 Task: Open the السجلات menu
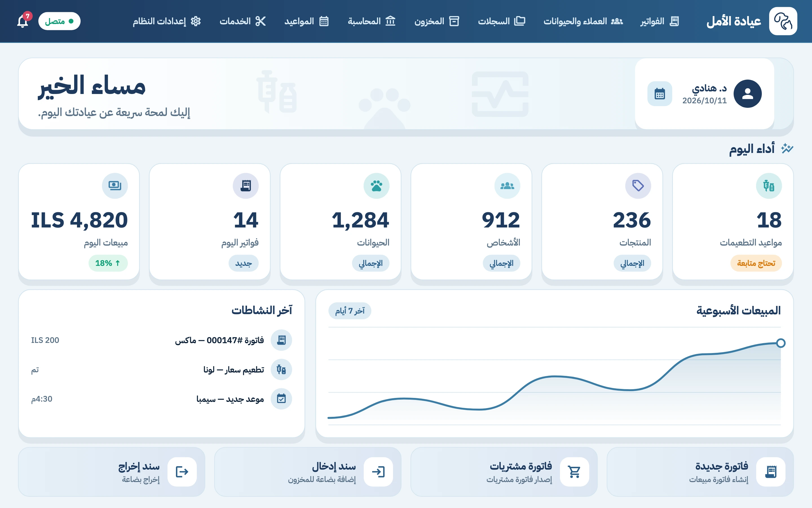pyautogui.click(x=502, y=21)
